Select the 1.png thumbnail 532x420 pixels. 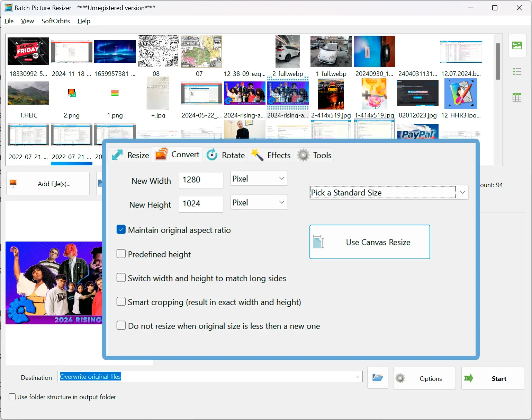click(115, 93)
